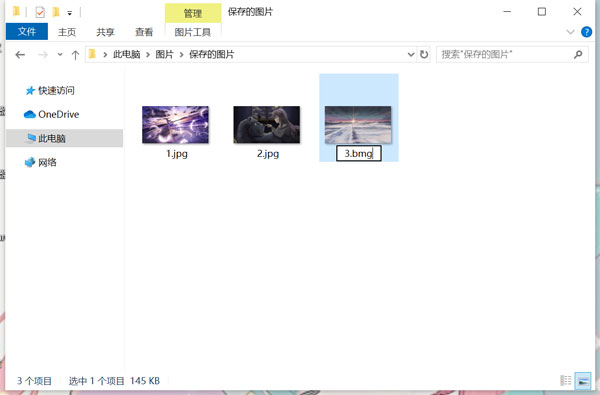This screenshot has height=395, width=600.
Task: Click the 1.jpg file name label
Action: coord(177,153)
